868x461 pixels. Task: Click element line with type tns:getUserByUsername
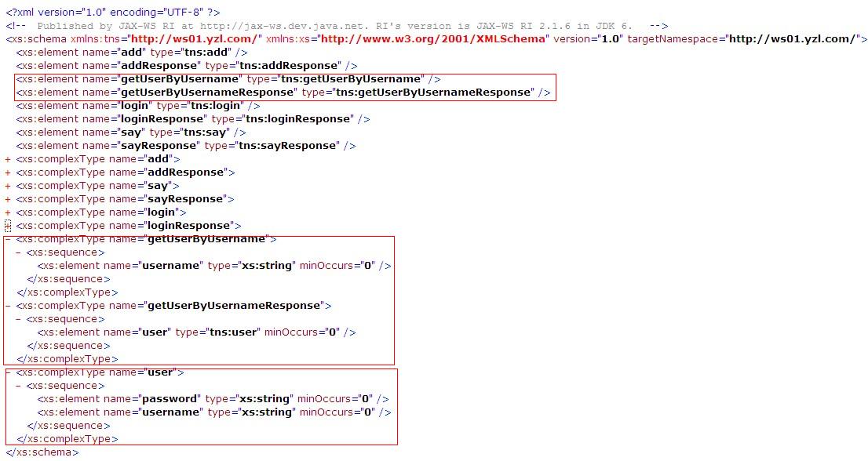coord(228,79)
